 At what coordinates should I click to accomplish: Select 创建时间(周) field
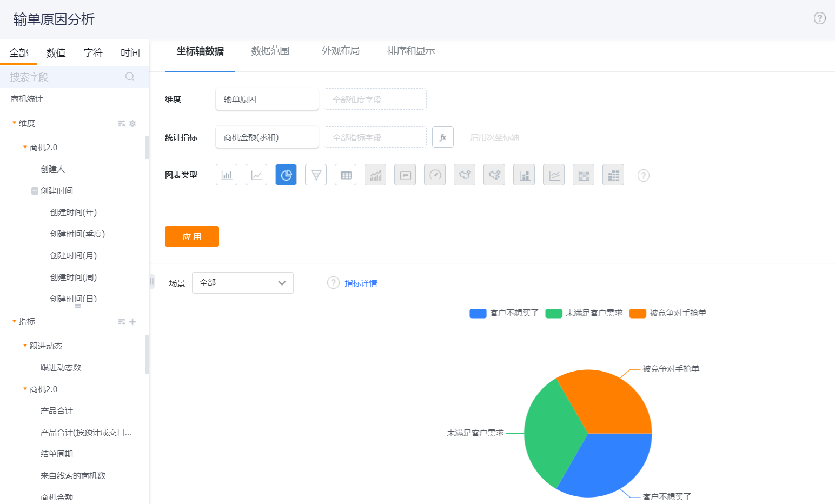(74, 277)
